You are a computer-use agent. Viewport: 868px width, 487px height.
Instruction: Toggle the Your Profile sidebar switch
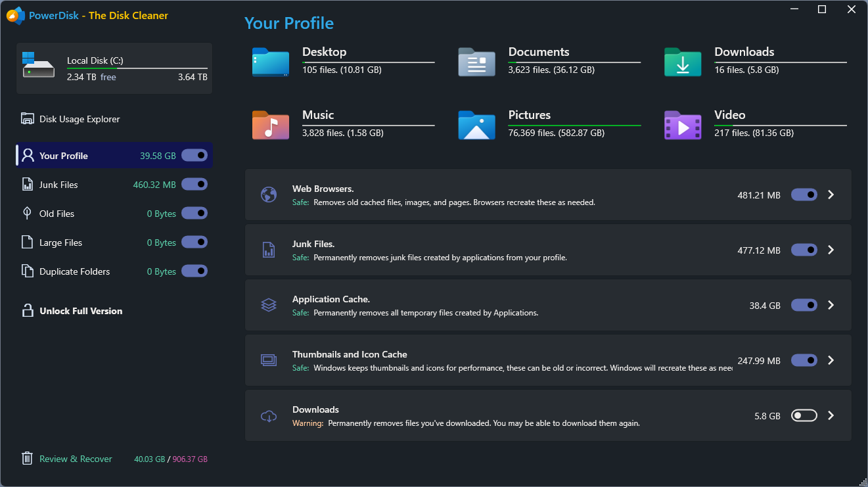pyautogui.click(x=194, y=156)
